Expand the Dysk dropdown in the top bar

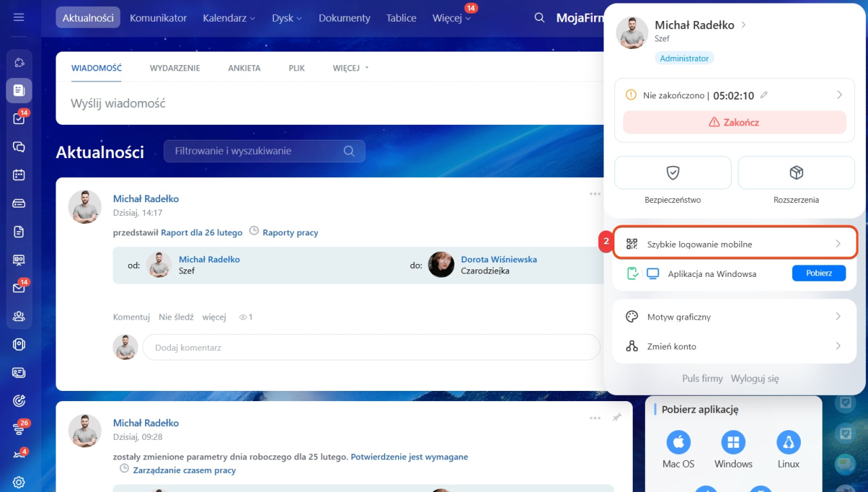287,18
